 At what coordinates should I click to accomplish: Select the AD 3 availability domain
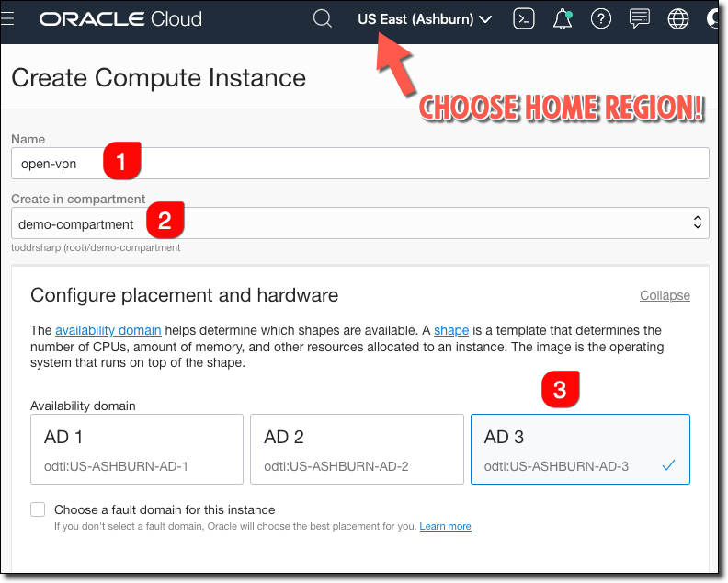580,450
